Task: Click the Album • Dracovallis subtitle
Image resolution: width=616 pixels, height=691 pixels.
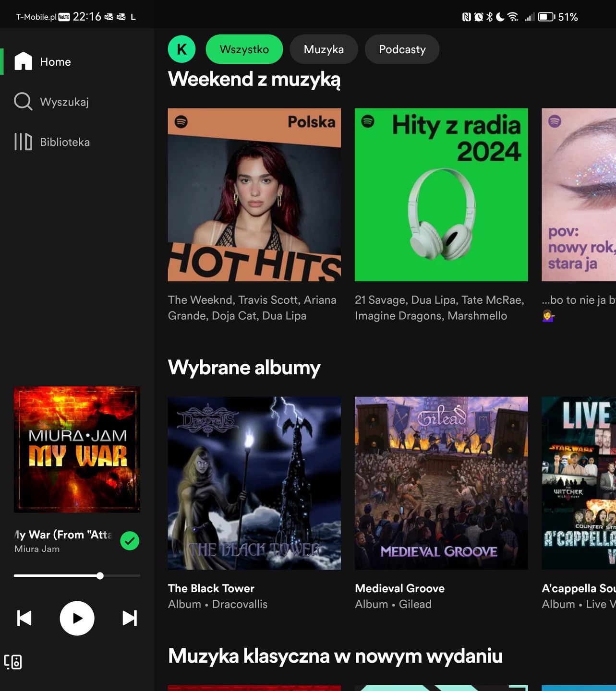Action: coord(217,604)
